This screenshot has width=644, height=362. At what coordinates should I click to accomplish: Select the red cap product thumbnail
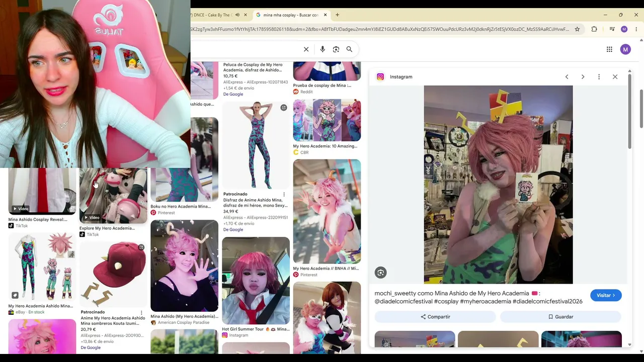tap(113, 274)
